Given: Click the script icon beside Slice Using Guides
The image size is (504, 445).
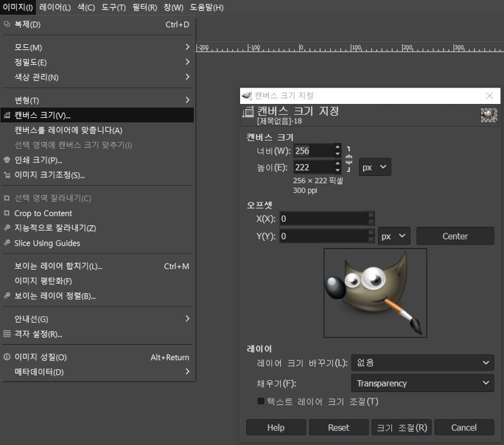Looking at the screenshot, I should pos(7,243).
